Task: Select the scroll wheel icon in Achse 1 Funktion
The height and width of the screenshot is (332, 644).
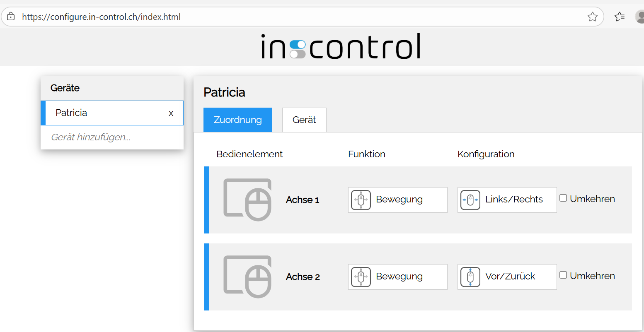Action: point(361,200)
